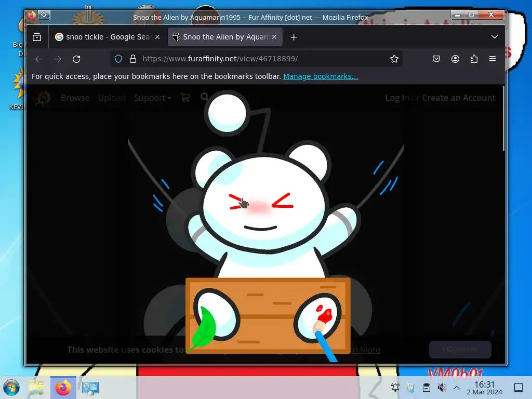
Task: Open the Windows-style Start menu orb
Action: [11, 388]
